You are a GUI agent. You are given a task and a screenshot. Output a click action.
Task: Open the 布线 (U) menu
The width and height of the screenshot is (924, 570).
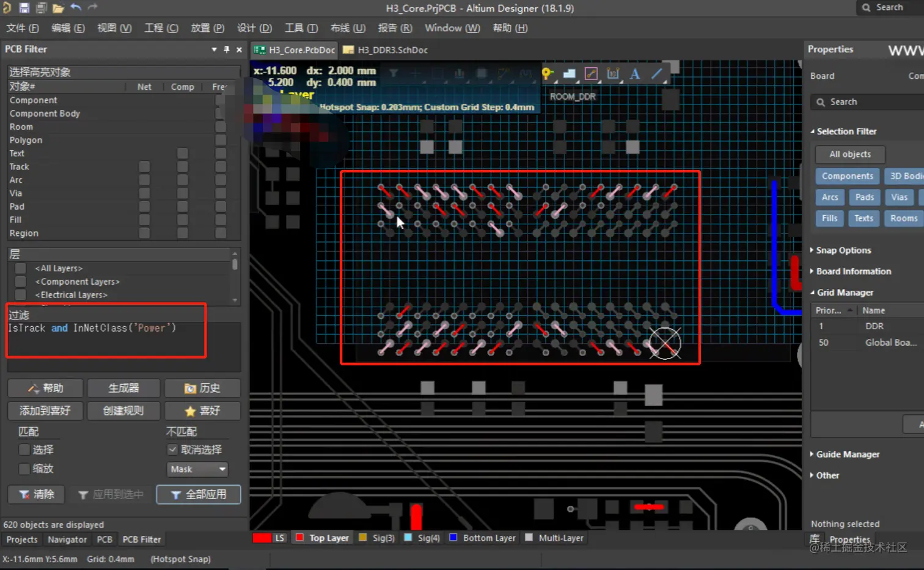348,28
